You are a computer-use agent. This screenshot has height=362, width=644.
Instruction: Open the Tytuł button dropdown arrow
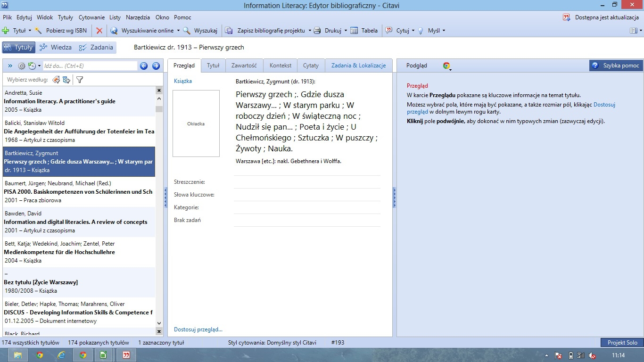coord(30,31)
